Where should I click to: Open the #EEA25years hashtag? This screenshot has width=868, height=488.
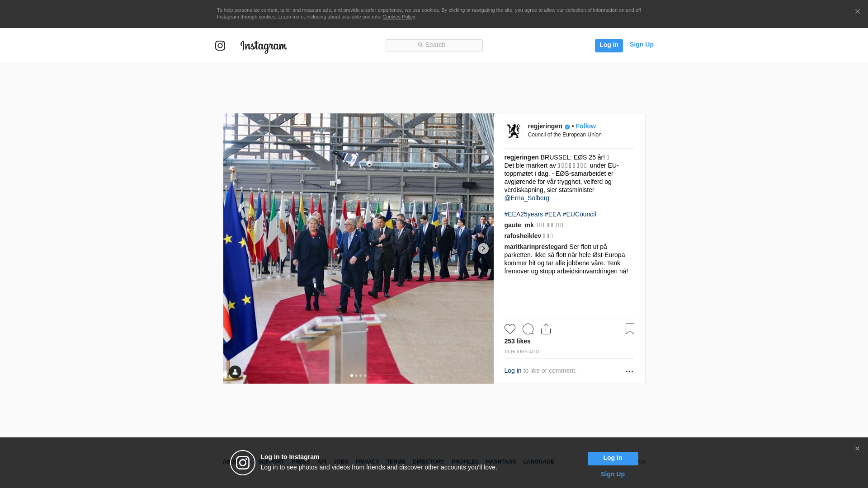tap(524, 214)
